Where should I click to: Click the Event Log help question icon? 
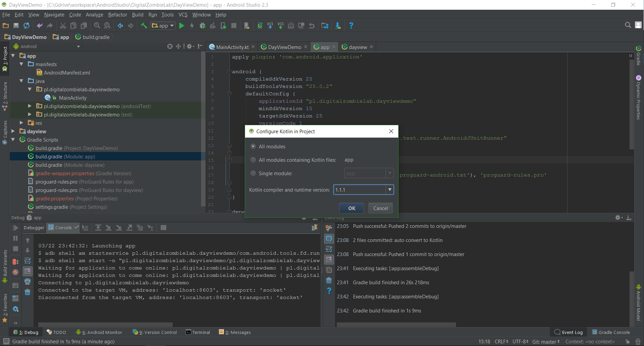click(x=329, y=291)
